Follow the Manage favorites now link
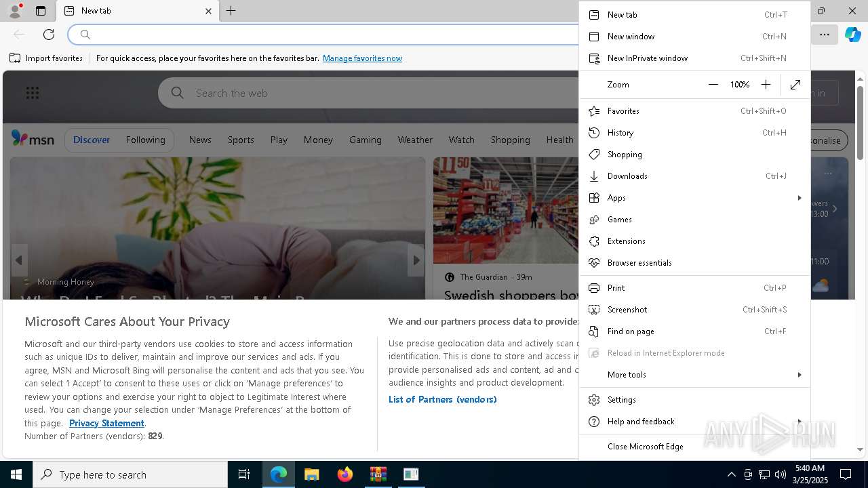 click(x=362, y=58)
